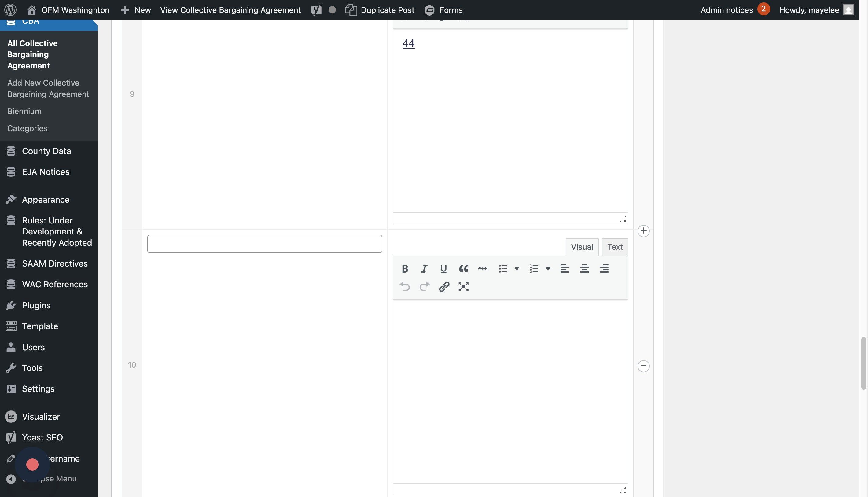Switch to the Visual editor tab
Screen dimensions: 868x497
[x=582, y=247]
